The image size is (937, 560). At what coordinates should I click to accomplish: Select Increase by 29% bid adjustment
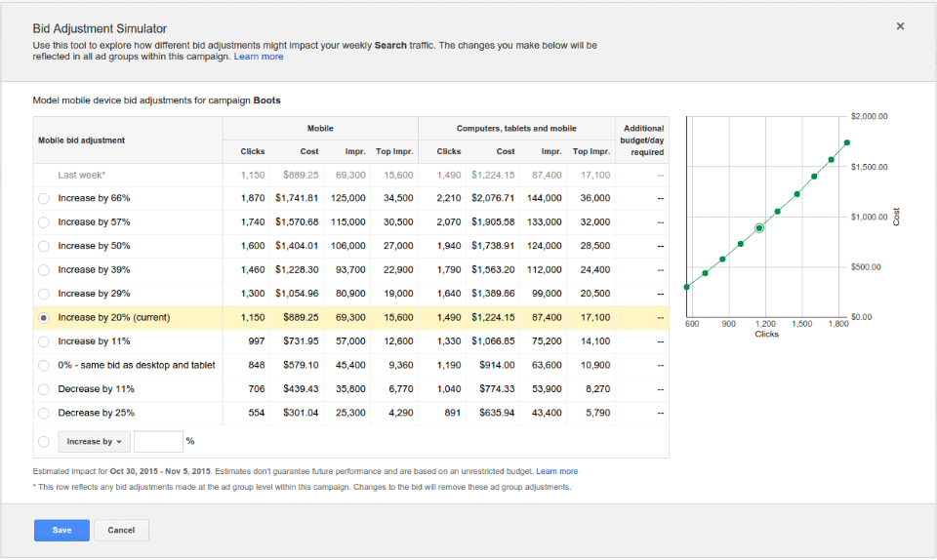click(x=44, y=294)
